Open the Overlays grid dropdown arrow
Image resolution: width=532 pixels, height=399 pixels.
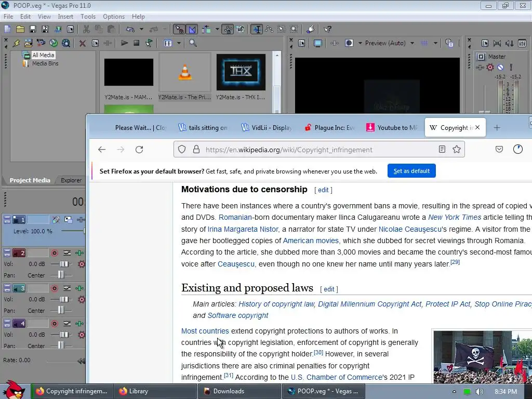(x=435, y=43)
